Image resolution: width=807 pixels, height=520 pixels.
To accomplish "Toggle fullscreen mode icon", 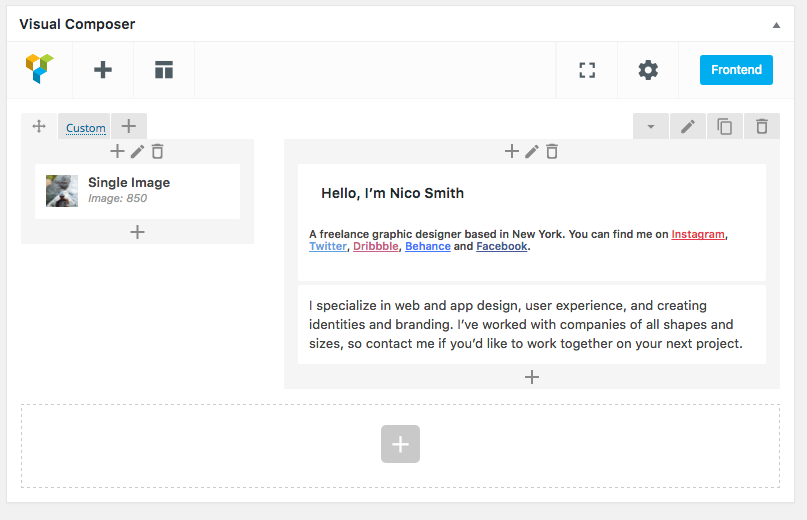I will point(587,70).
